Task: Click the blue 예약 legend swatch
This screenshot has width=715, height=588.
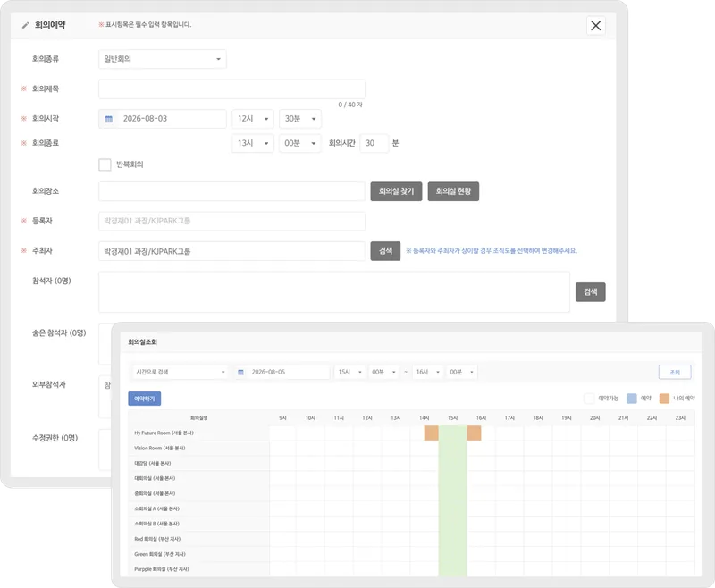Action: tap(632, 399)
